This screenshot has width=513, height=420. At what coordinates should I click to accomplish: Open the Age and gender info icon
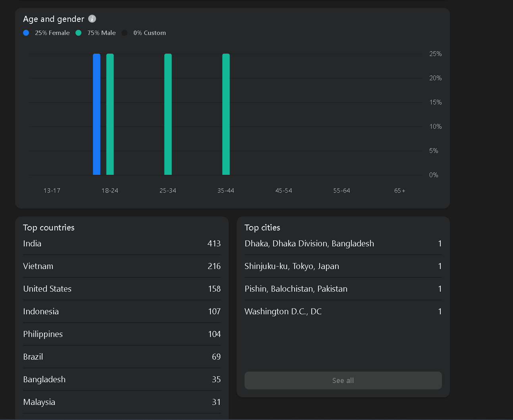[92, 19]
